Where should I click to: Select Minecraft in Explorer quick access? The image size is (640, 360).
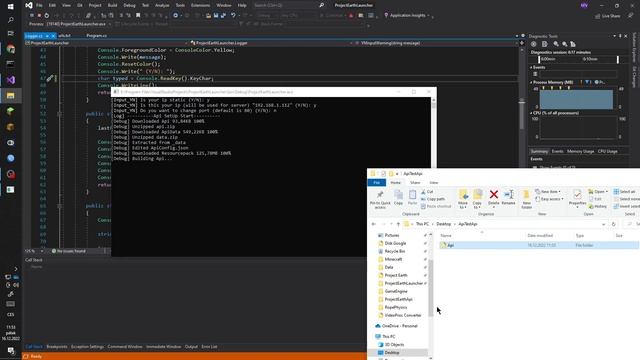point(393,259)
